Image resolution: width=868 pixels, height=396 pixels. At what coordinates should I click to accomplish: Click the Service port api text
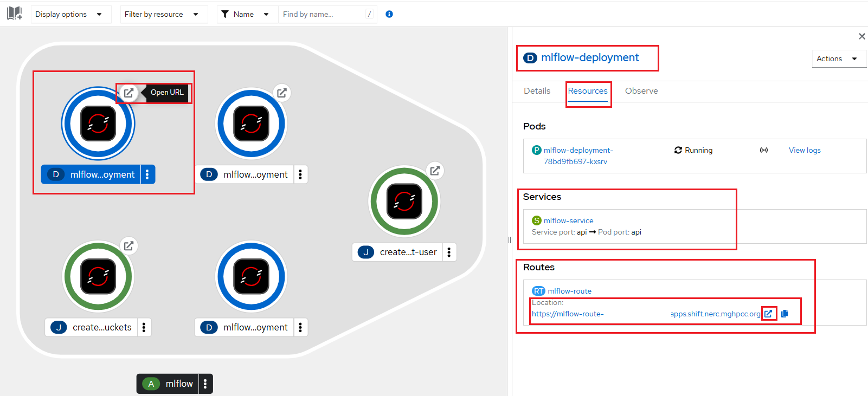pyautogui.click(x=560, y=232)
